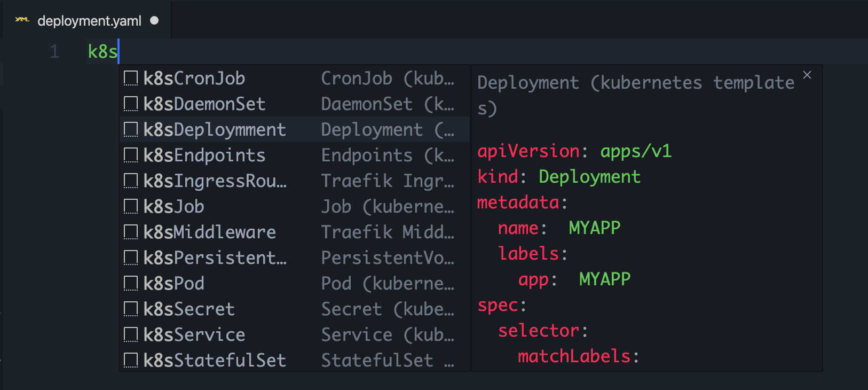868x390 pixels.
Task: Switch to the deployment.yaml tab
Action: point(89,21)
